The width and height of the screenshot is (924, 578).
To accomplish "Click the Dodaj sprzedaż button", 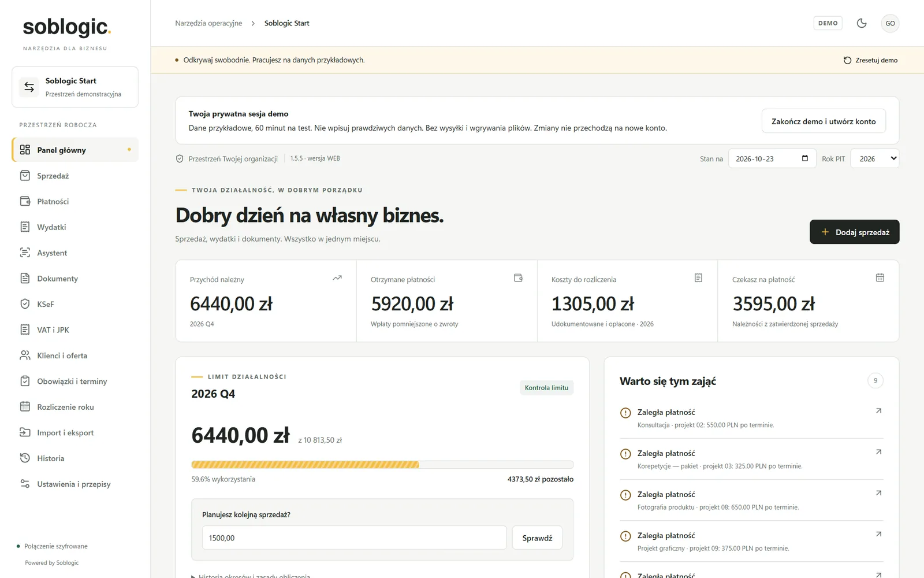I will pyautogui.click(x=854, y=232).
